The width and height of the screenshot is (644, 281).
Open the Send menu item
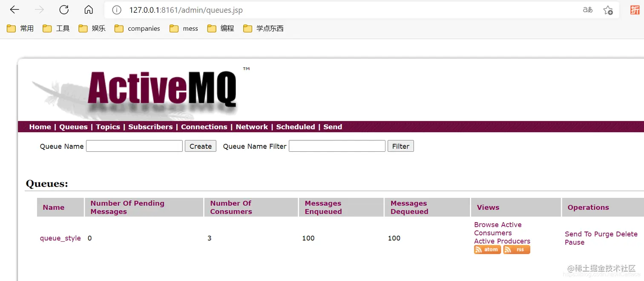(333, 127)
